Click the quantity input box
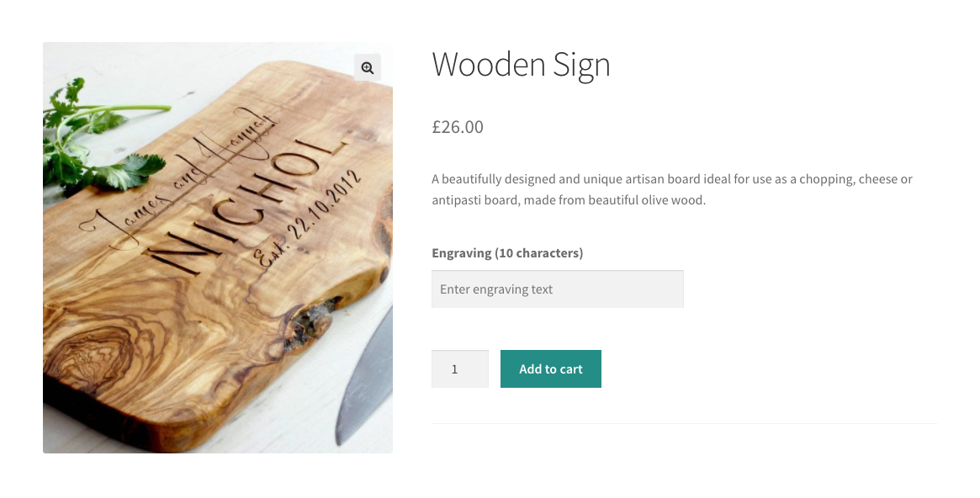Screen dimensions: 980x498 click(x=459, y=369)
